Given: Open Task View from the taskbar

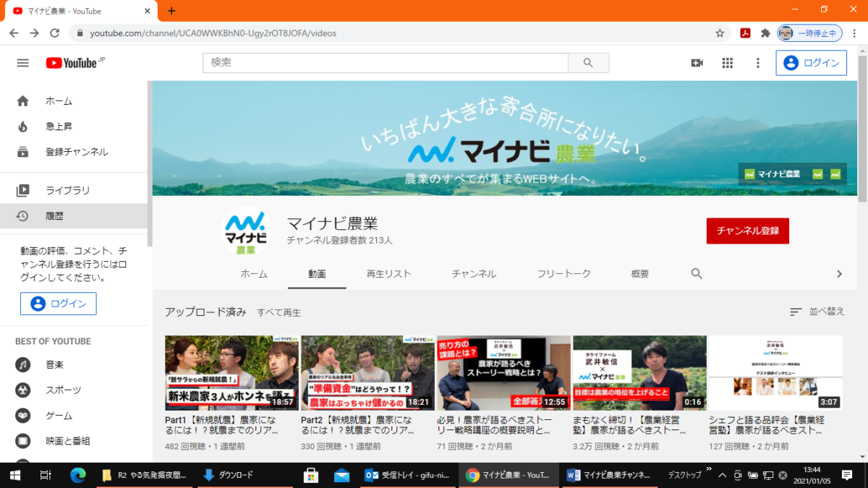Looking at the screenshot, I should coord(45,475).
